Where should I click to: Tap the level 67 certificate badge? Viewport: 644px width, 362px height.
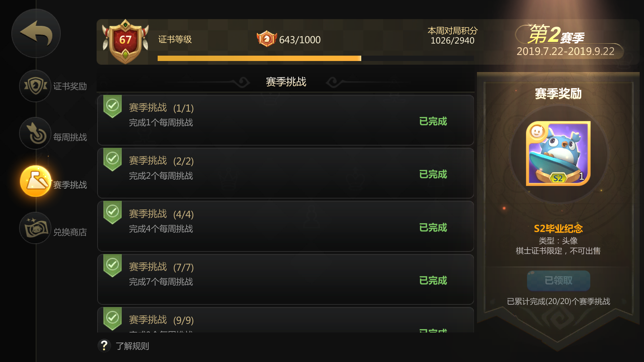click(125, 41)
